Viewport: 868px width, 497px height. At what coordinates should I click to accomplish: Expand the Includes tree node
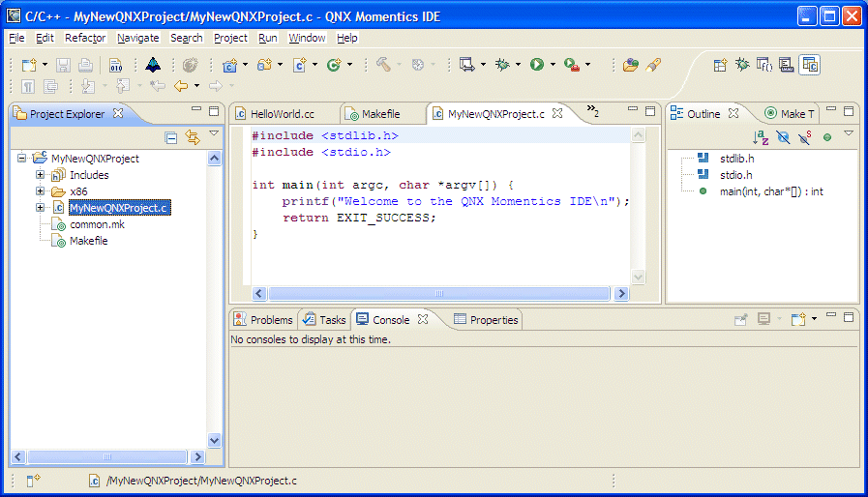click(x=41, y=175)
